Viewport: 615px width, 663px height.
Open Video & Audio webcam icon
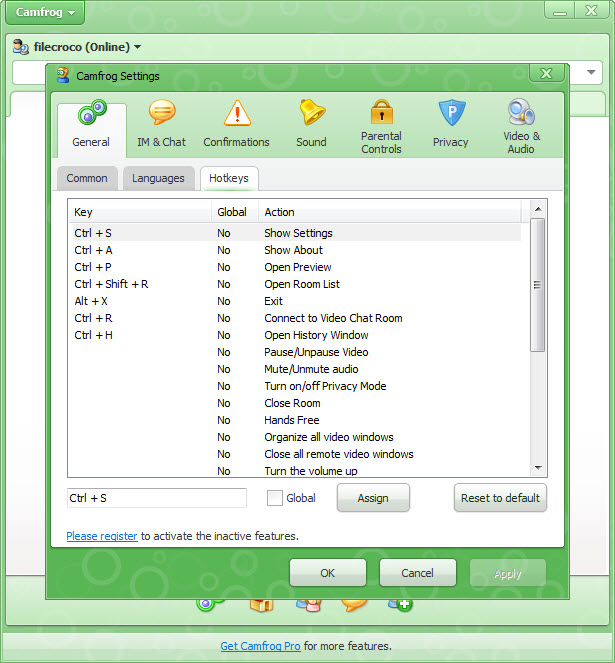click(x=521, y=112)
